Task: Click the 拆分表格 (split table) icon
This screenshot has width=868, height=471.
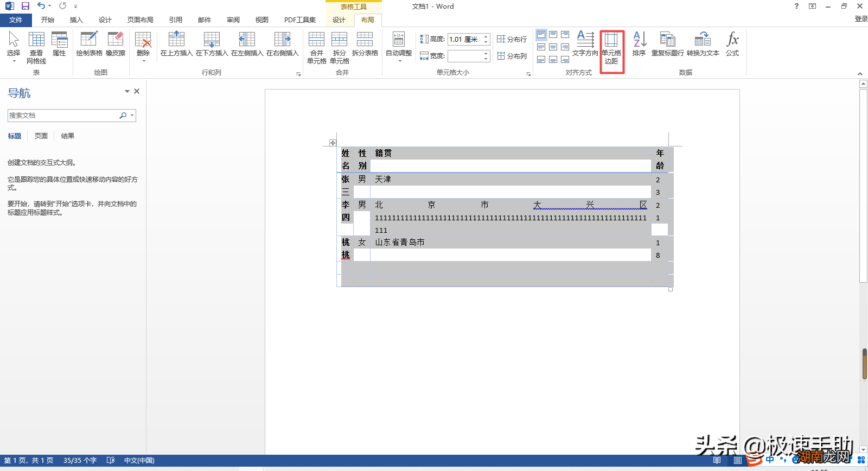Action: pos(365,44)
